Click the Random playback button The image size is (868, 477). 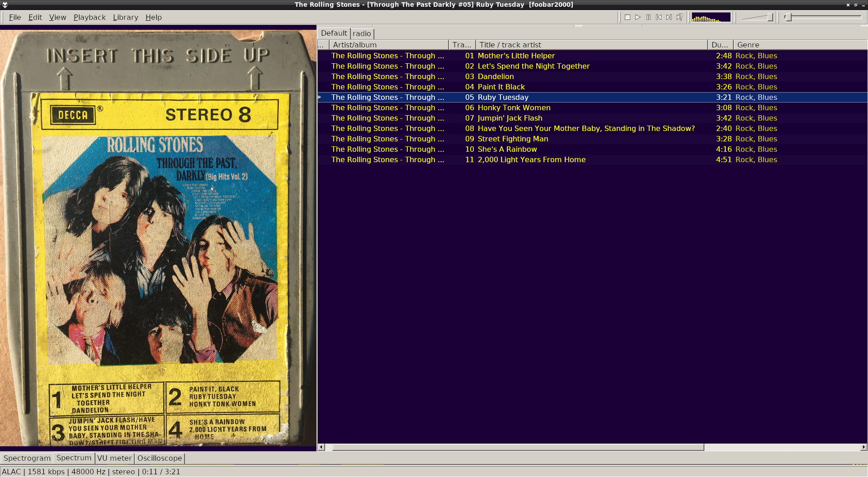pyautogui.click(x=679, y=17)
